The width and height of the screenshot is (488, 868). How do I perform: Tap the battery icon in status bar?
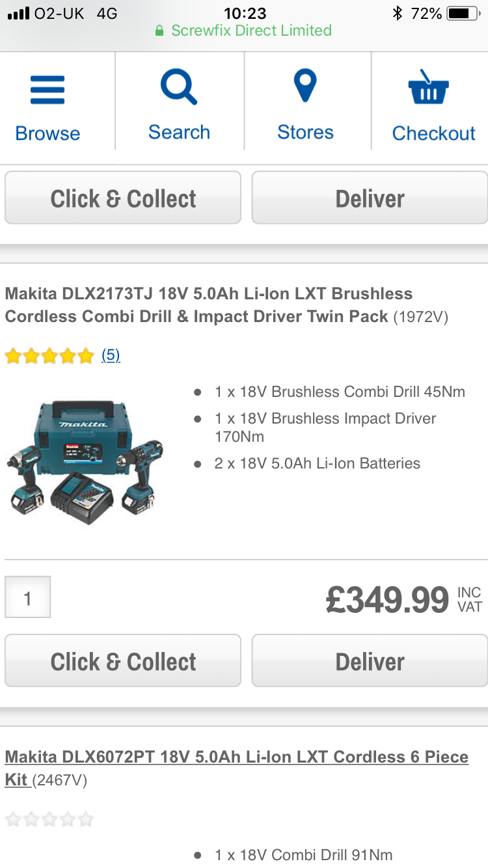(463, 13)
